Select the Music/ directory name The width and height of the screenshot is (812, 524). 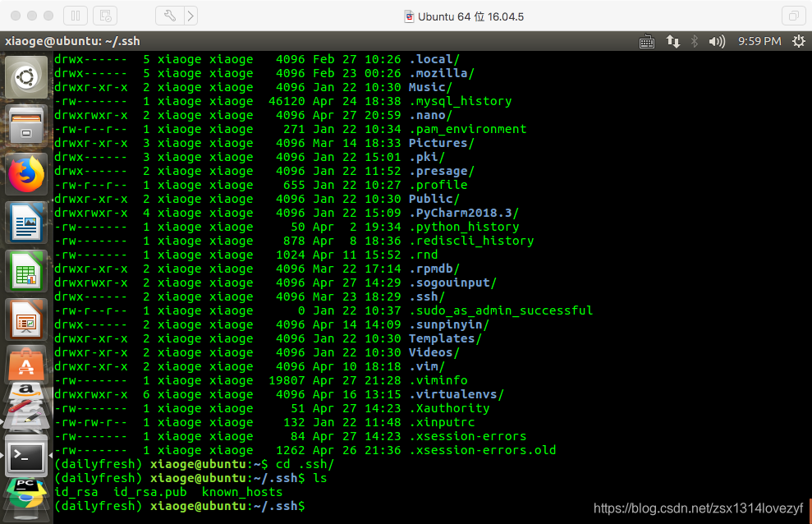[430, 87]
